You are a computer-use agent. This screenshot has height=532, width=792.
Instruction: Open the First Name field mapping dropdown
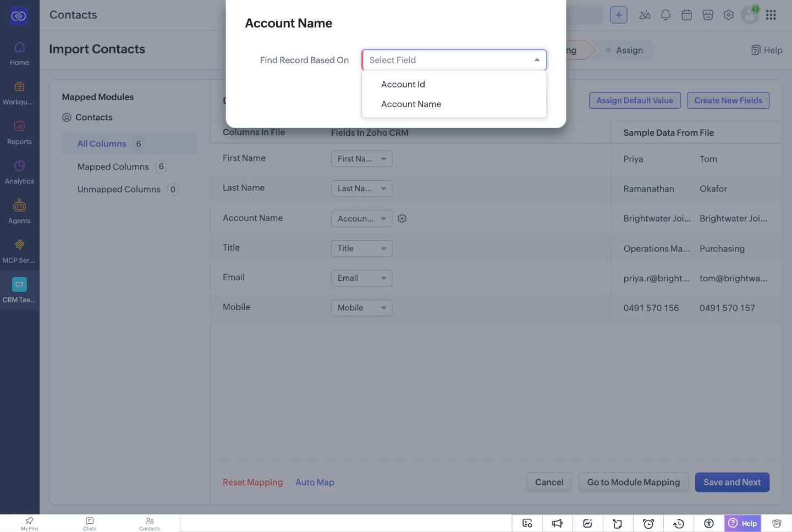361,159
